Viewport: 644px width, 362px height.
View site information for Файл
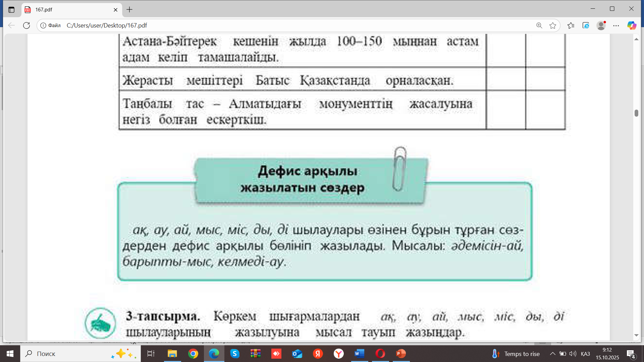coord(50,25)
